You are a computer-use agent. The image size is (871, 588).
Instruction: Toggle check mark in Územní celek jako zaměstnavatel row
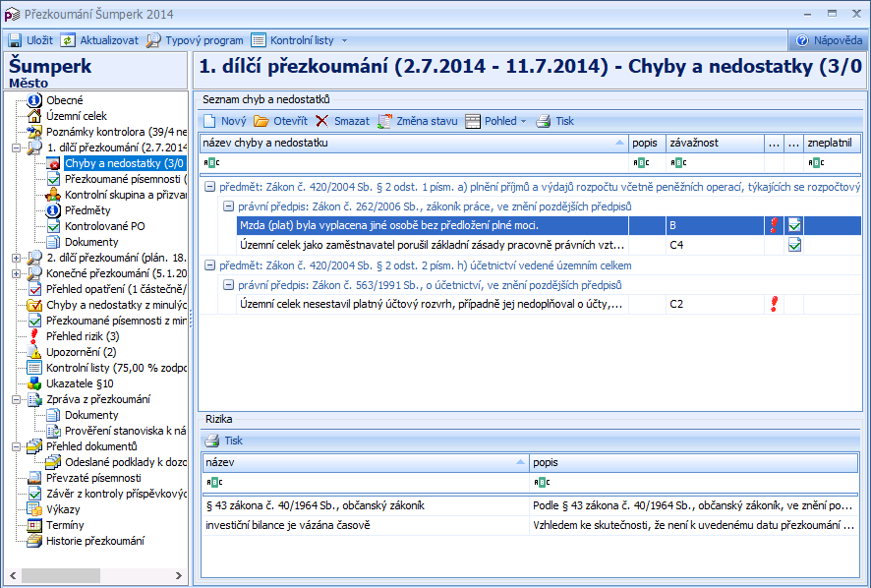coord(795,245)
